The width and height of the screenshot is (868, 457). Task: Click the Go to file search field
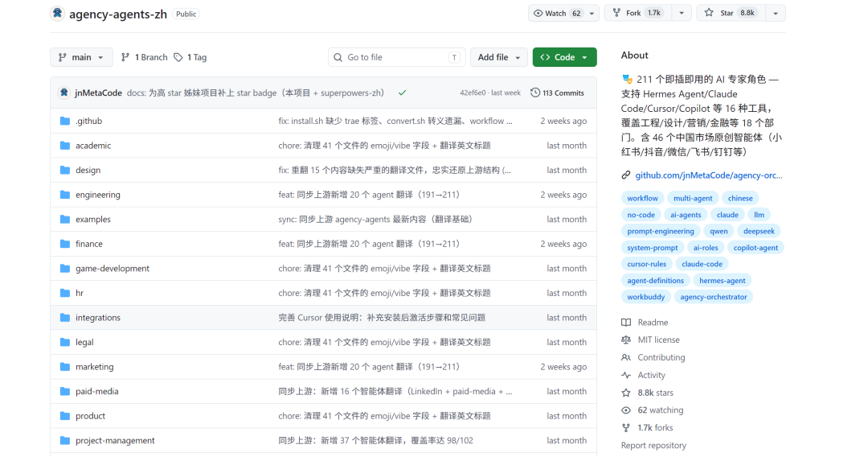click(396, 57)
